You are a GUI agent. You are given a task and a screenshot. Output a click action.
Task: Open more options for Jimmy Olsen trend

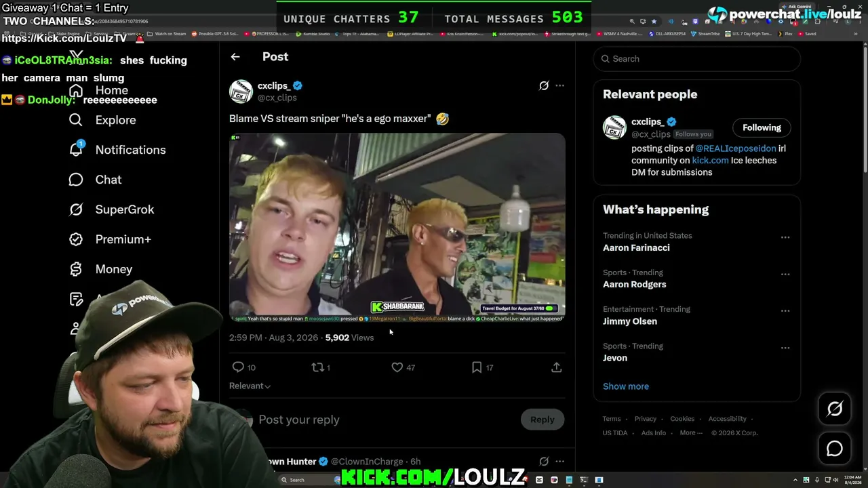(785, 310)
